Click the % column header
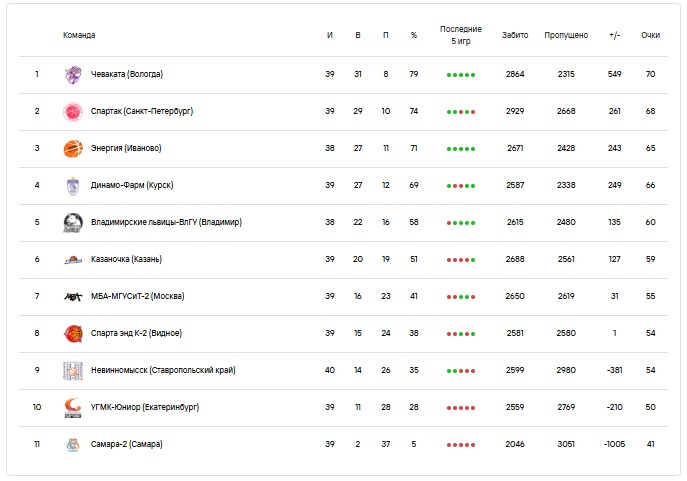 [414, 35]
